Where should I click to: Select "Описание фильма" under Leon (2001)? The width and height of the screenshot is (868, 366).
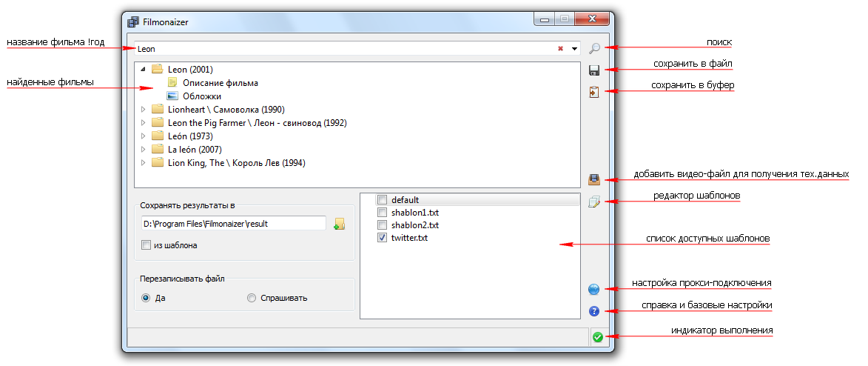220,83
